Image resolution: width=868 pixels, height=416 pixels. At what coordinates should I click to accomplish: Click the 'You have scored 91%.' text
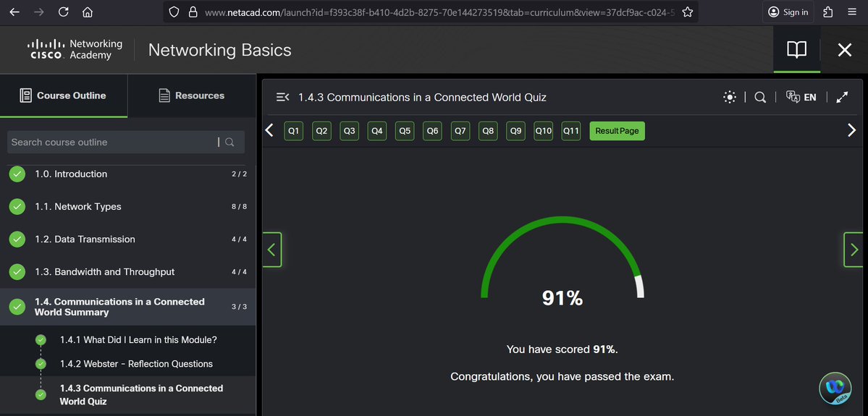click(x=562, y=349)
